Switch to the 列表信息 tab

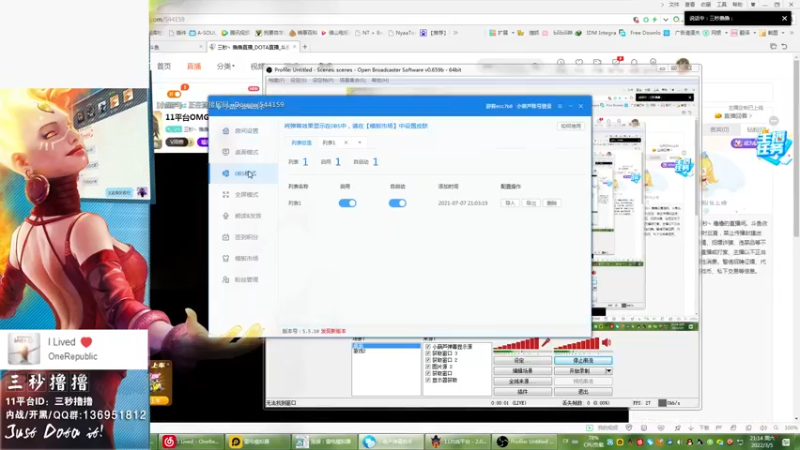click(301, 143)
